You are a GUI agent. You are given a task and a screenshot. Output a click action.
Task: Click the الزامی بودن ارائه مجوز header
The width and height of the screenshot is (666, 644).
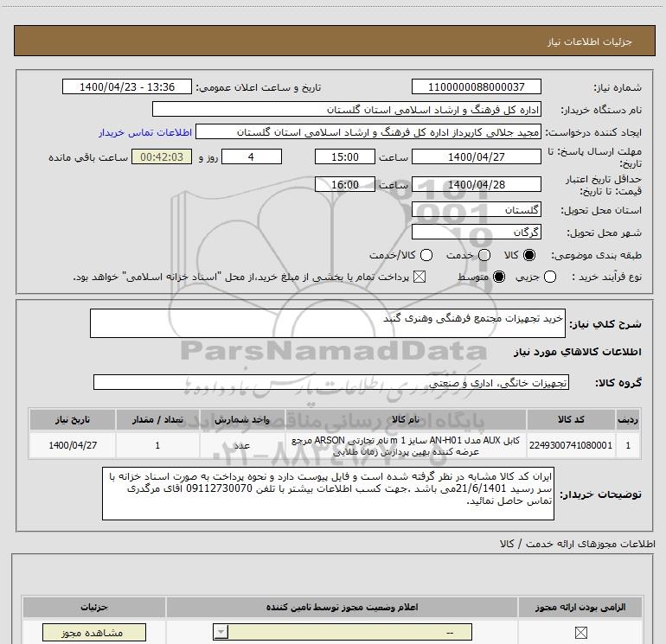point(580,607)
